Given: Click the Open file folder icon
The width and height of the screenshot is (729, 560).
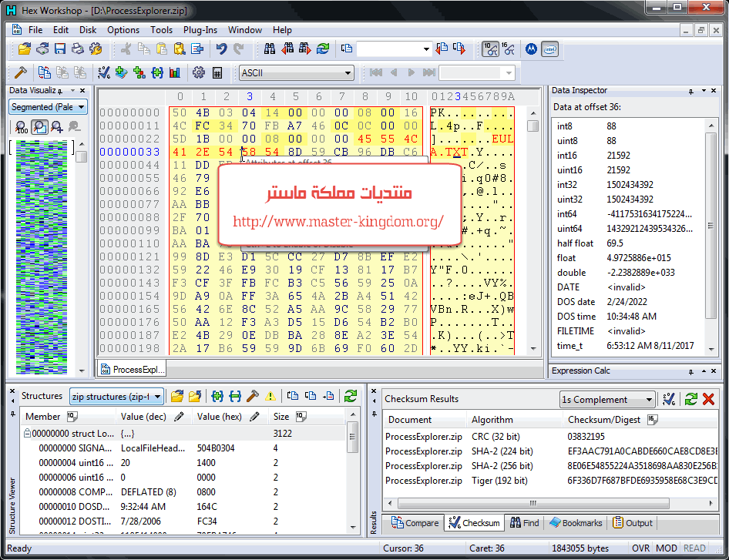Looking at the screenshot, I should click(25, 49).
